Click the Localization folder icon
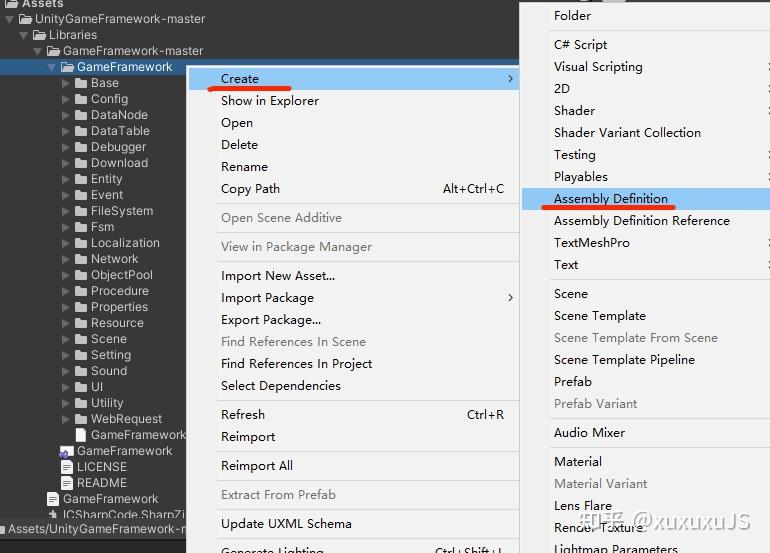Image resolution: width=770 pixels, height=553 pixels. (81, 243)
